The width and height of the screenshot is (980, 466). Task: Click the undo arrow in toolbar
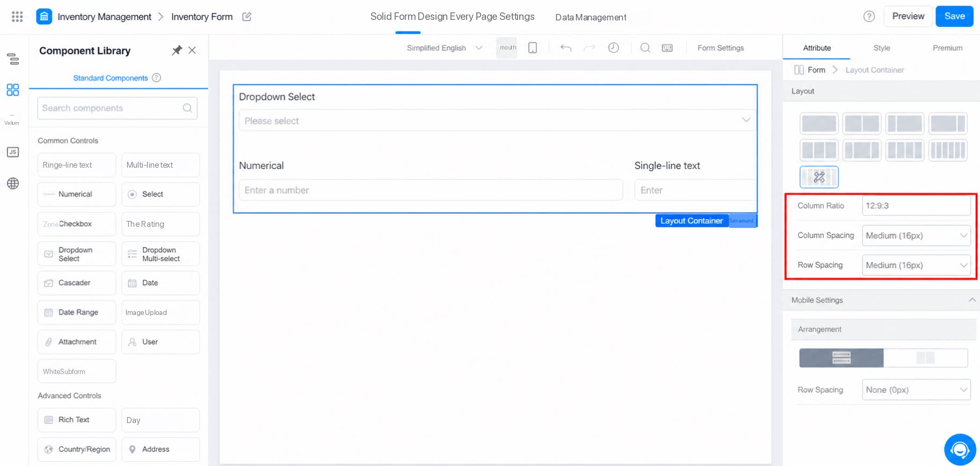point(565,48)
